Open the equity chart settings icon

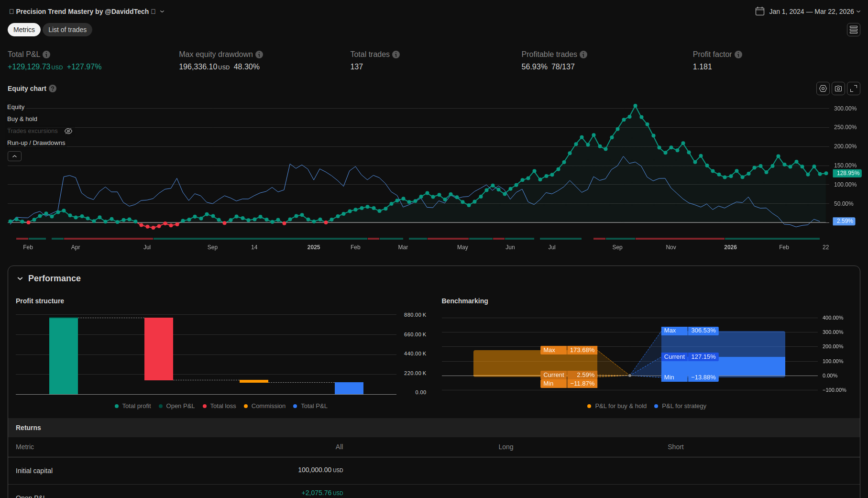(x=823, y=89)
